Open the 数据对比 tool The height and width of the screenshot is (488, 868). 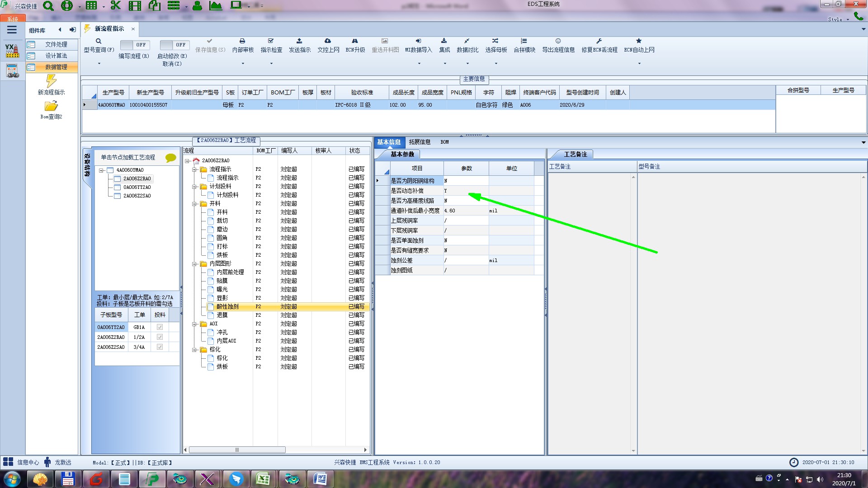tap(467, 41)
